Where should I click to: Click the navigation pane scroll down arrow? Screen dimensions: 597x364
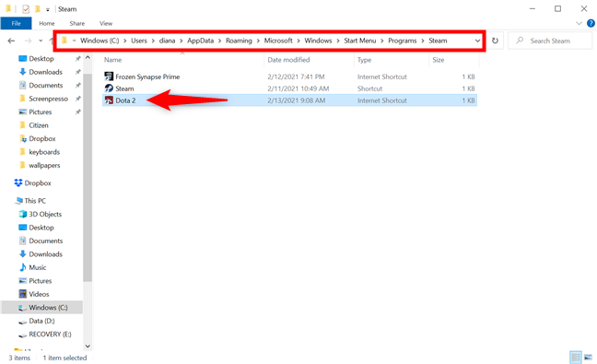point(88,346)
